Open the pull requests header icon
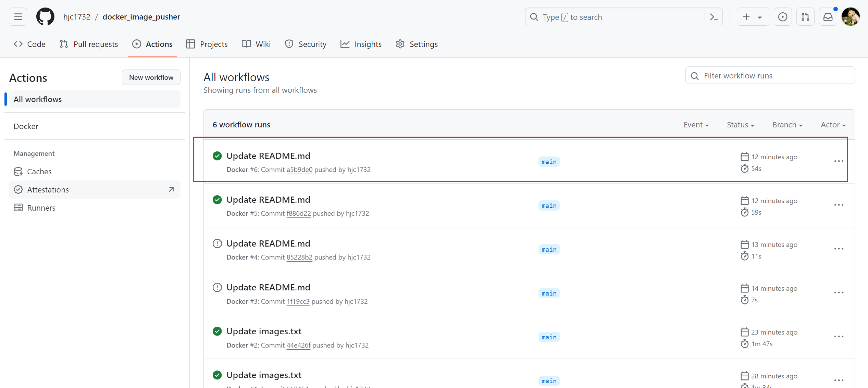Screen dimensions: 868x388 click(x=805, y=17)
